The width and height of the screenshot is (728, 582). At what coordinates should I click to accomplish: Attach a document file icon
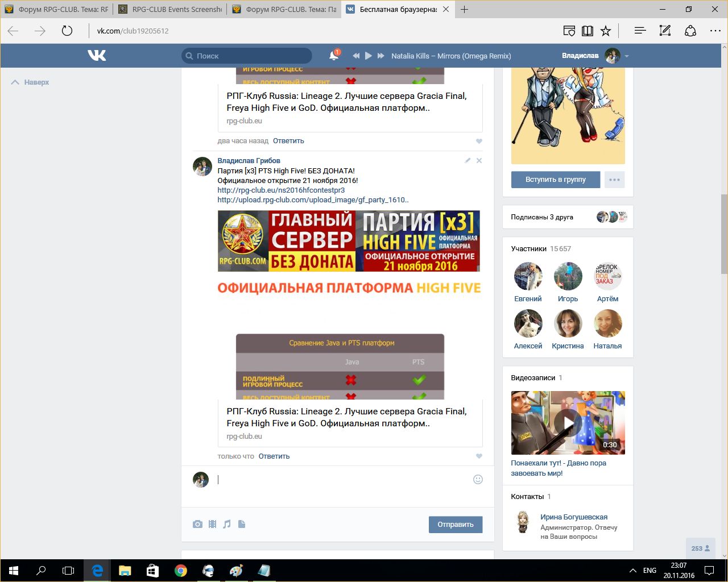242,524
